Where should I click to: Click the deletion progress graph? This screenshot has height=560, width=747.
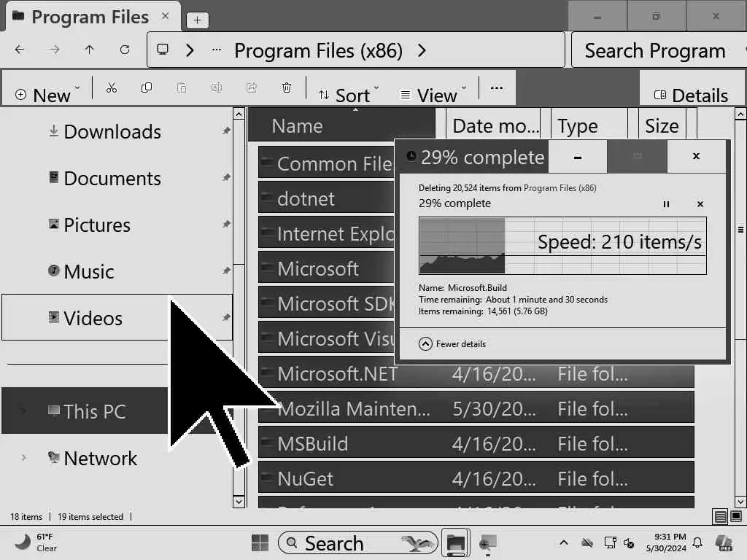point(562,246)
